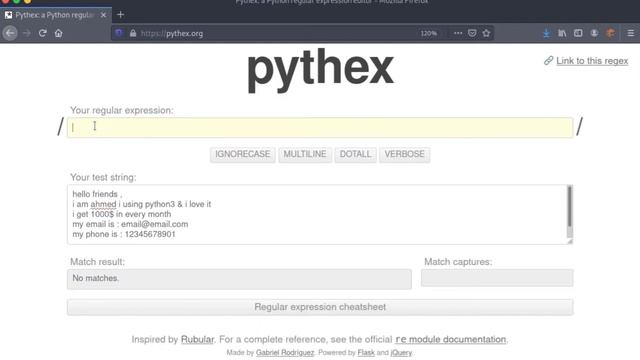
Task: Expand the Regular expression cheatsheet
Action: pyautogui.click(x=320, y=307)
